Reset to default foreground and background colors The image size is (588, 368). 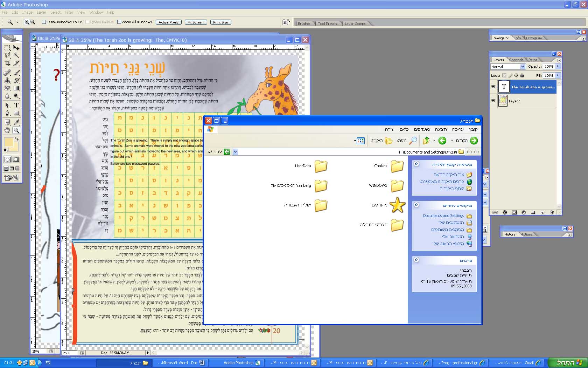point(5,150)
